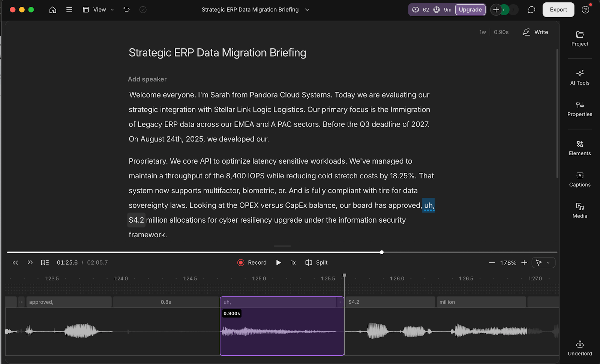Start recording with the Record button
Screen dimensions: 600x364
252,262
